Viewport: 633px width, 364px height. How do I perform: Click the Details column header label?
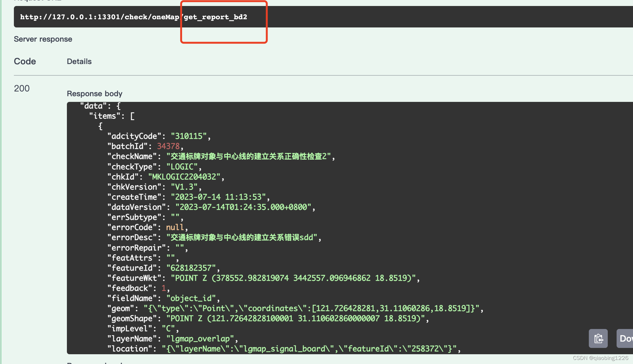[79, 61]
